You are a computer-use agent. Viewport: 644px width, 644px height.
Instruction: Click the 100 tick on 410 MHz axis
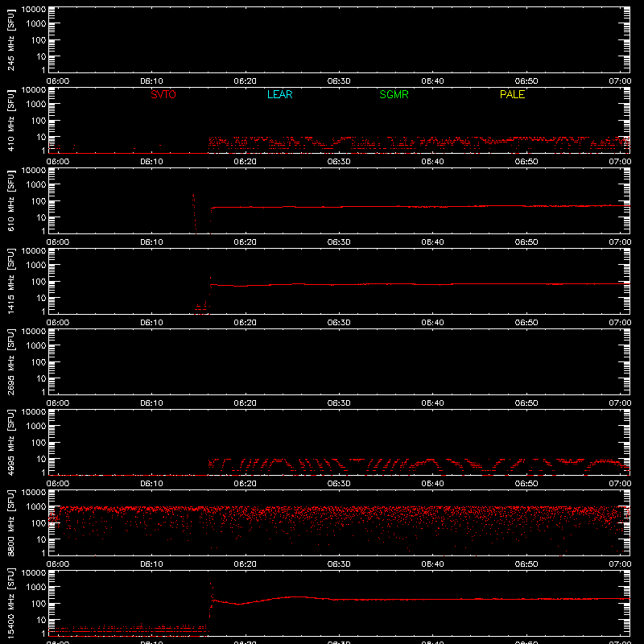click(x=39, y=121)
